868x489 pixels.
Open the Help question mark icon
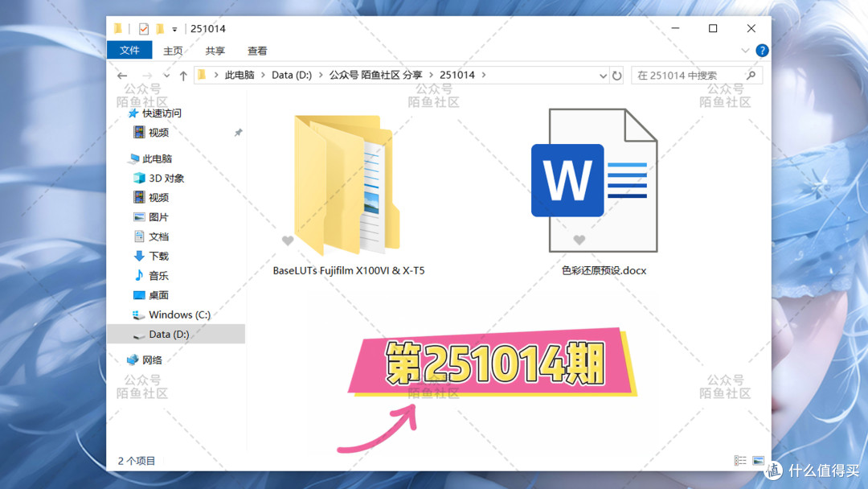[762, 51]
